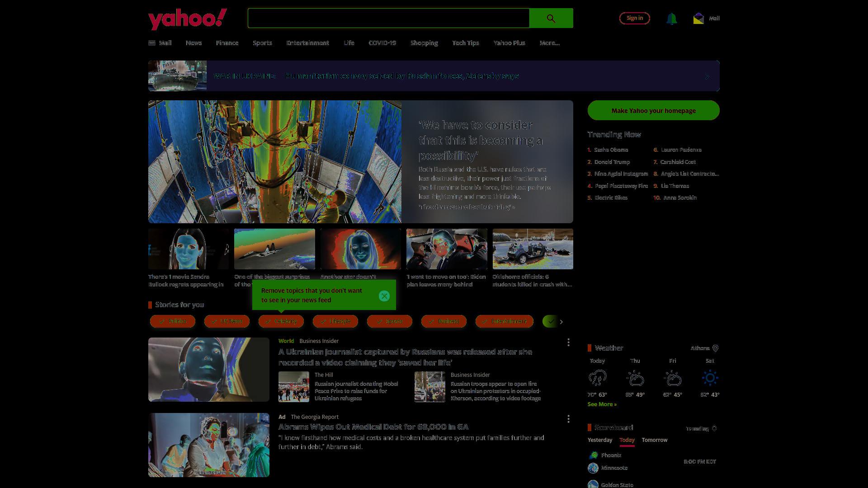
Task: Open trending topic Donald Trump
Action: pos(612,162)
